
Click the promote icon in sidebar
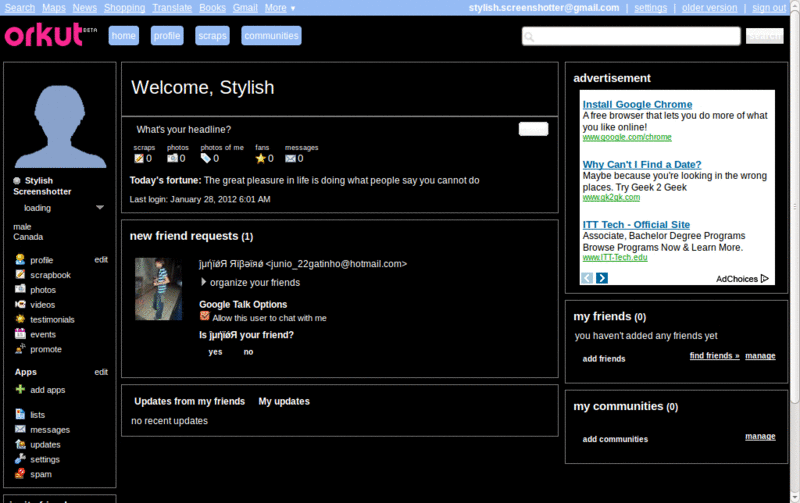tap(20, 349)
